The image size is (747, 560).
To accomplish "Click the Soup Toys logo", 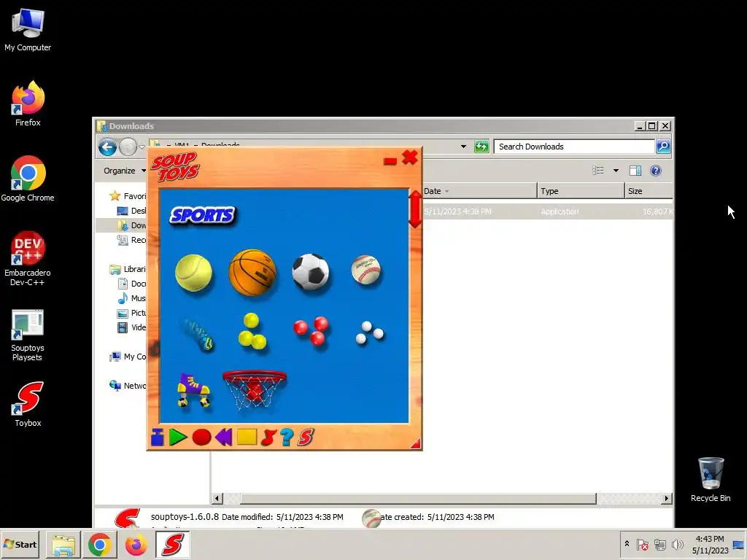I will click(x=175, y=167).
